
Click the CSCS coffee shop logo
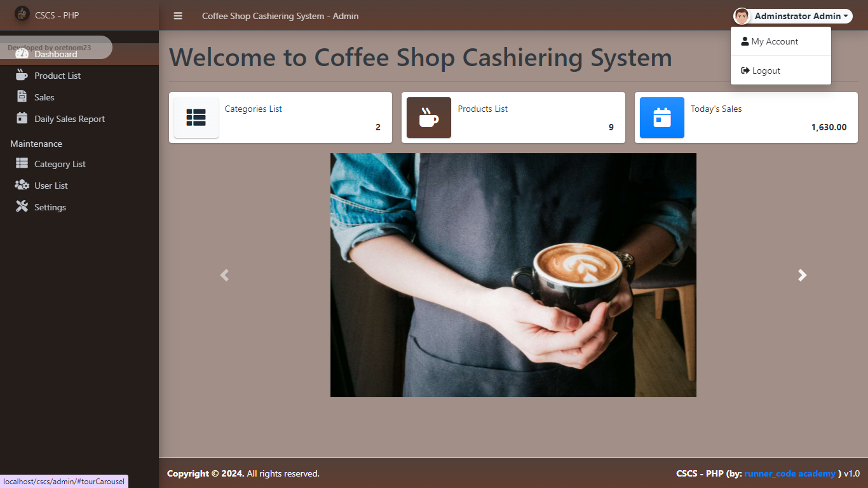click(22, 14)
